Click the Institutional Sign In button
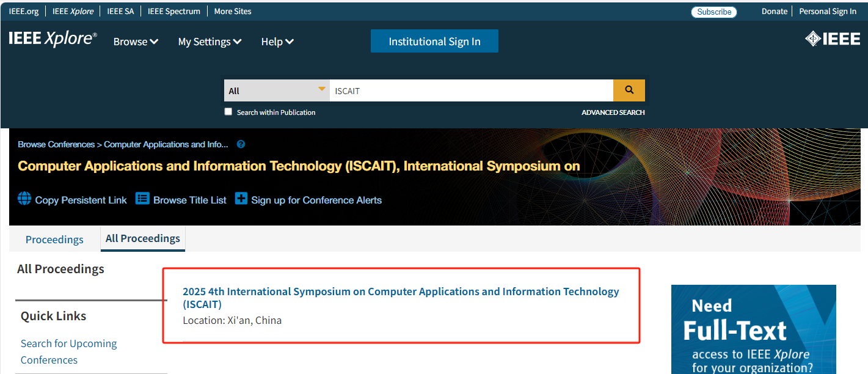The image size is (868, 374). 434,41
